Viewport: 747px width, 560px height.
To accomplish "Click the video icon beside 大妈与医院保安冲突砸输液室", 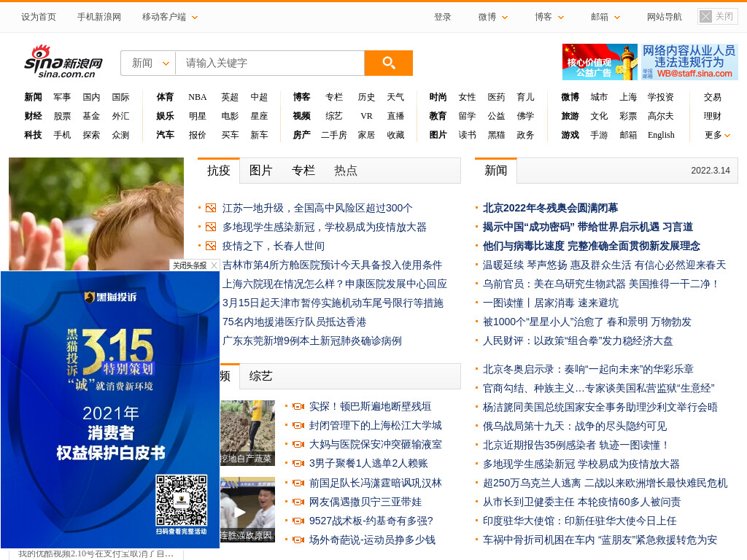I will (298, 445).
